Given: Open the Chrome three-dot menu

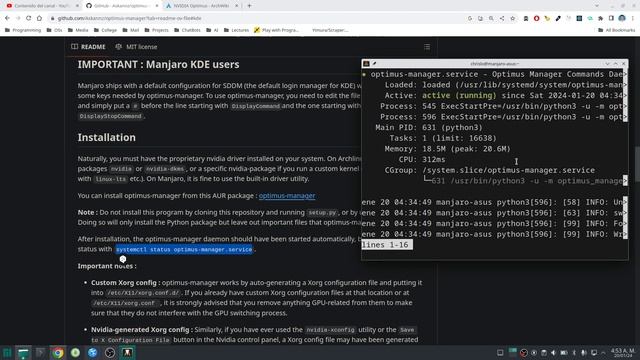Looking at the screenshot, I should pyautogui.click(x=633, y=18).
